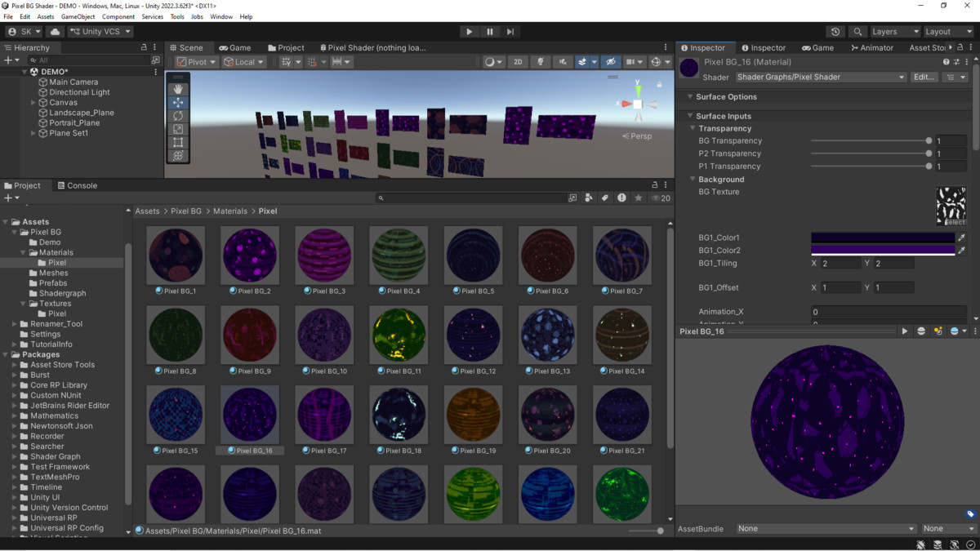Viewport: 980px width, 551px height.
Task: Open preview reflection environment dropdown
Action: pos(957,331)
